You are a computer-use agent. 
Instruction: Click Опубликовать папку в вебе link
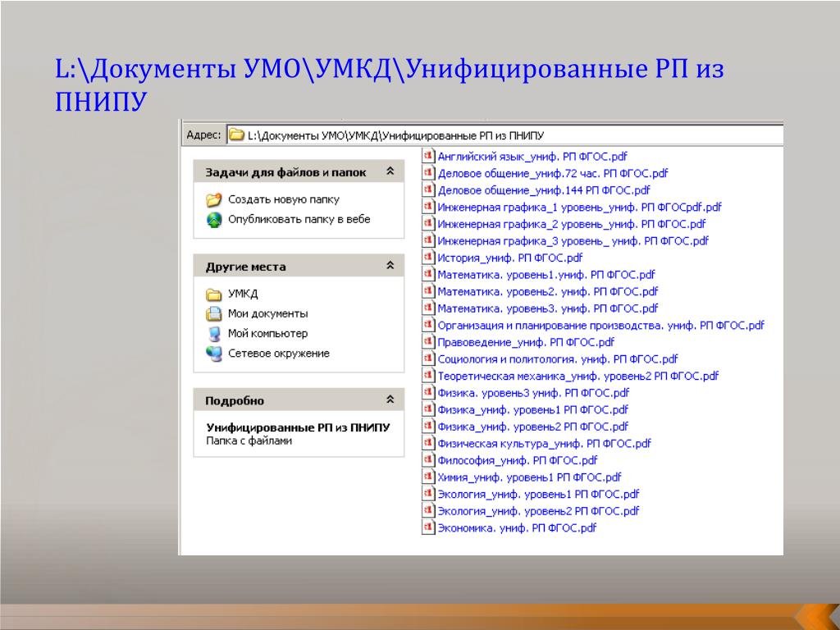click(x=299, y=219)
